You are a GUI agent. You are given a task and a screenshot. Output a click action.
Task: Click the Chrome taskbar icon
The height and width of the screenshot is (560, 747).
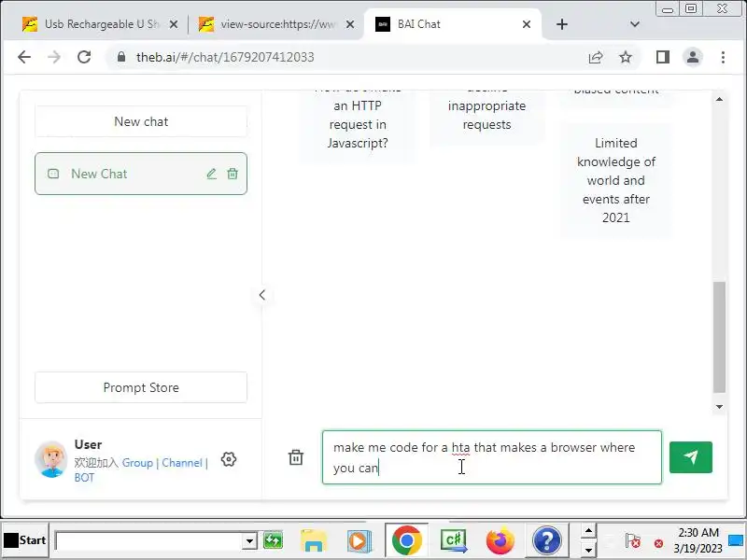(x=407, y=541)
